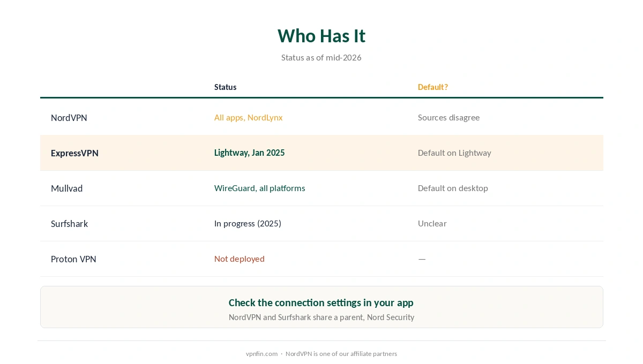Click the vpnfin.com footer text
This screenshot has height=364, width=643.
point(261,354)
